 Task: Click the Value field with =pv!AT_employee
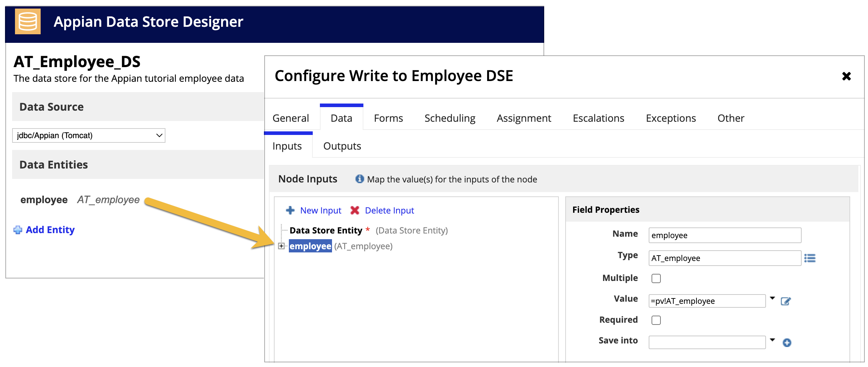pyautogui.click(x=707, y=301)
